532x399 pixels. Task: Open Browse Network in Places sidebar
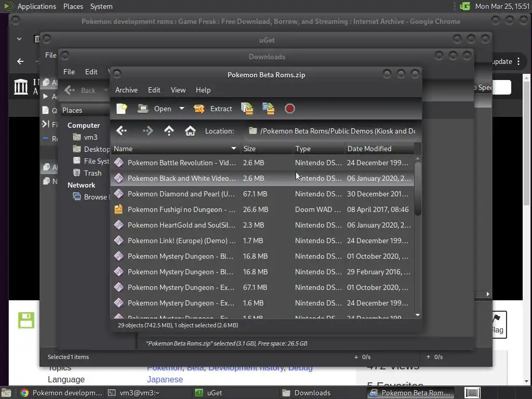[x=90, y=197]
